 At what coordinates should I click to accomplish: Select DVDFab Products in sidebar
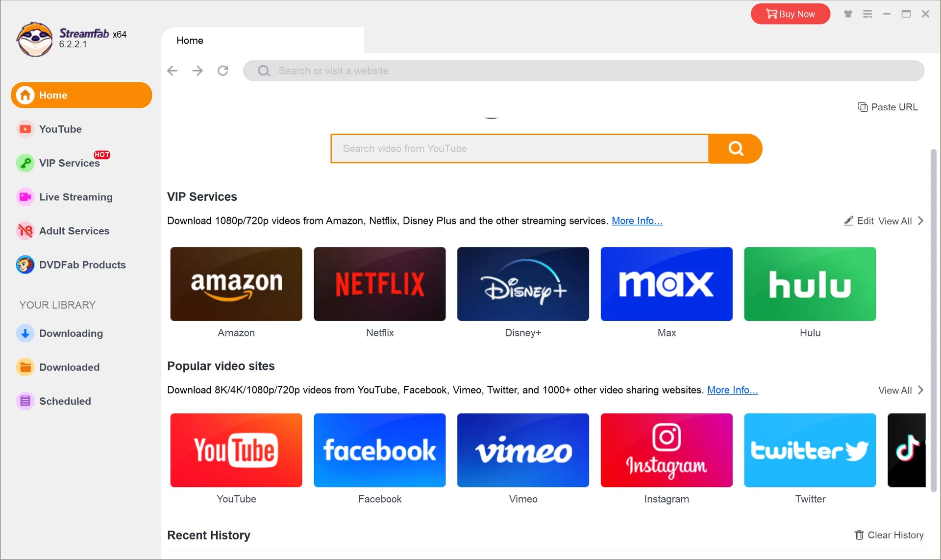click(81, 265)
